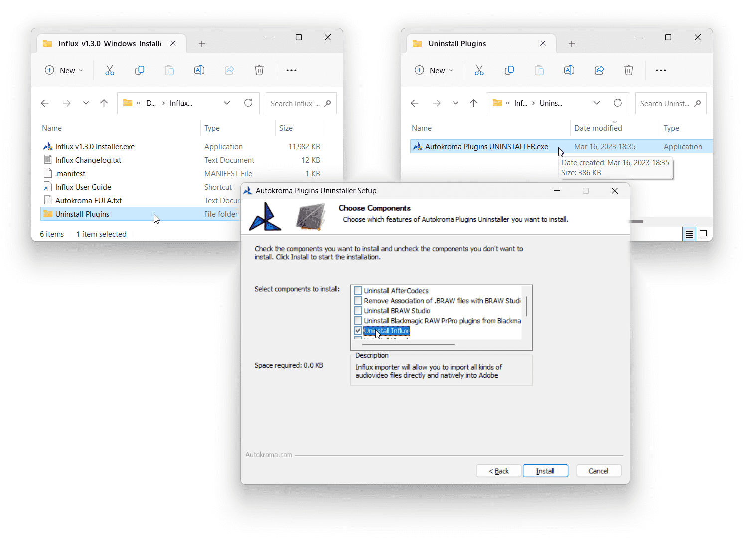This screenshot has width=756, height=550.
Task: Open address bar history dropdown in Uninstall Plugins window
Action: pyautogui.click(x=597, y=103)
